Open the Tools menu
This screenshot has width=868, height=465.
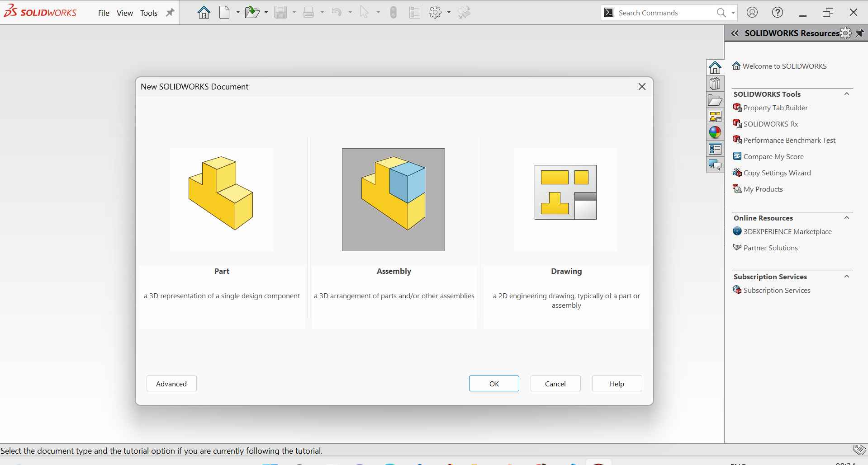tap(149, 13)
